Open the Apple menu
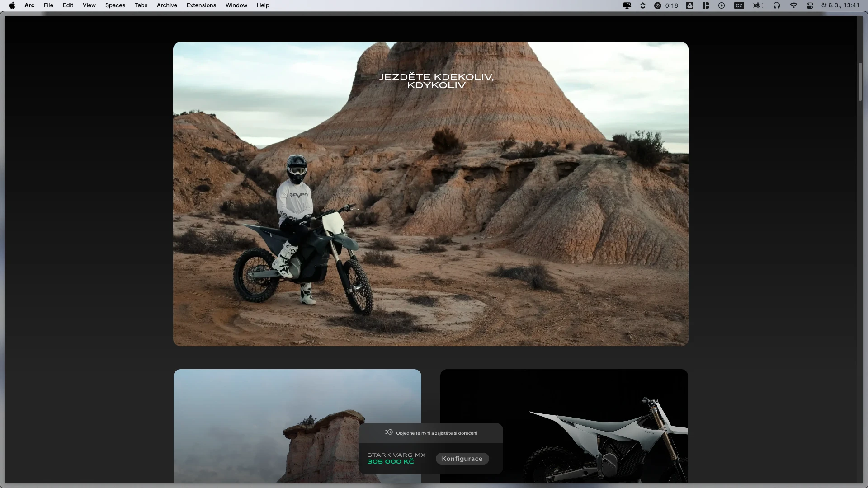 pyautogui.click(x=12, y=5)
